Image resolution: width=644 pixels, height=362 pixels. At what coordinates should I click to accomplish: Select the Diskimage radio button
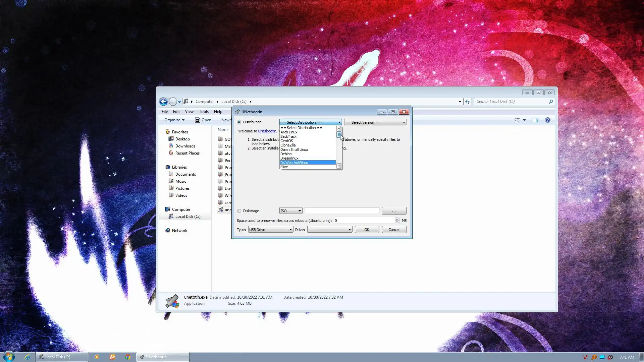click(239, 211)
